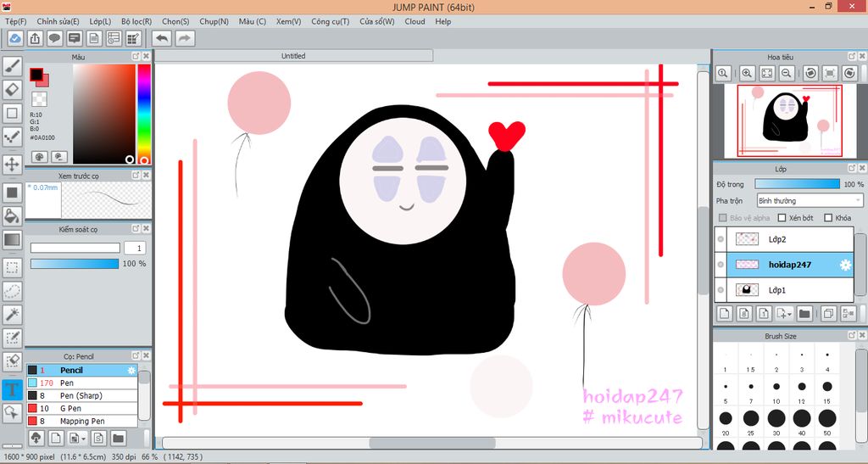Select the Selection Pen tool
Image resolution: width=868 pixels, height=464 pixels.
pos(12,338)
